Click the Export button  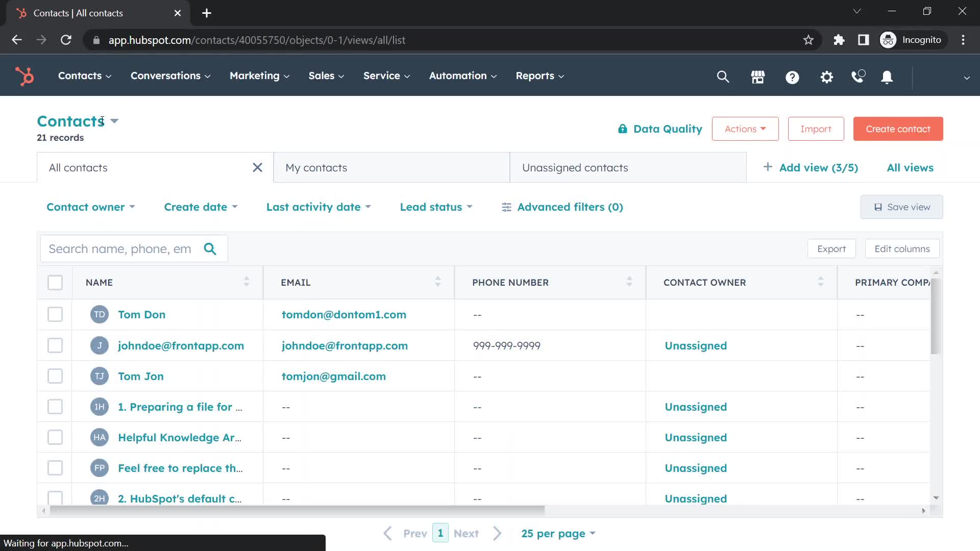[x=831, y=249]
